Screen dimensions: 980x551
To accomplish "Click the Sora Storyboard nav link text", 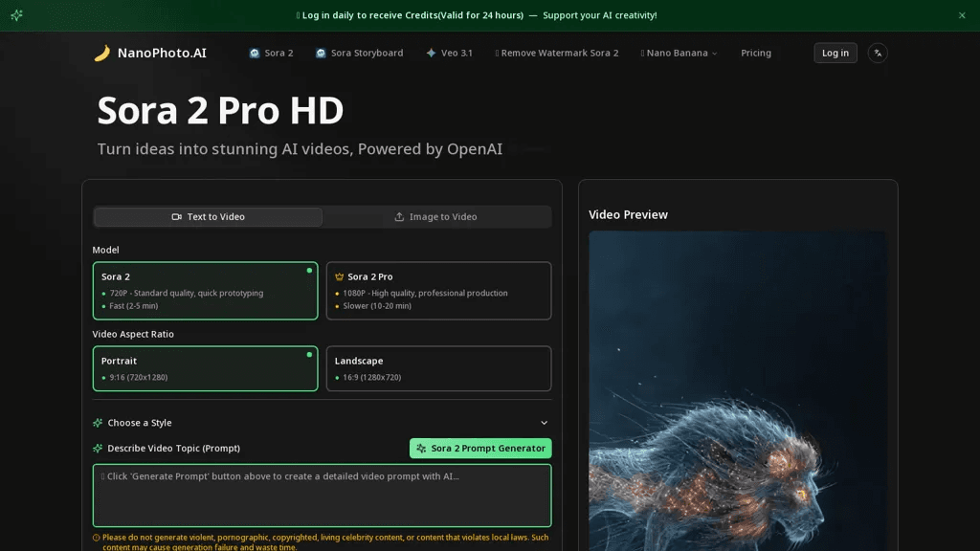I will (367, 54).
